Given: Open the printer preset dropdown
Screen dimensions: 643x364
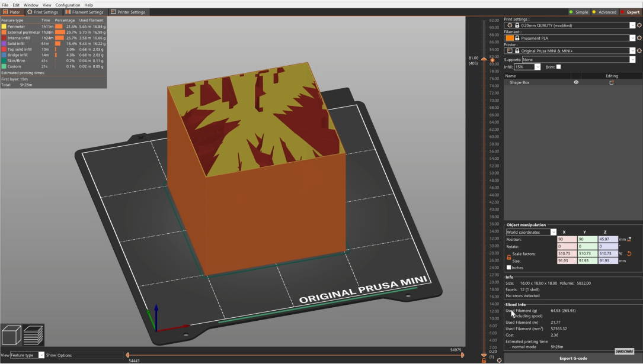Looking at the screenshot, I should (x=632, y=51).
